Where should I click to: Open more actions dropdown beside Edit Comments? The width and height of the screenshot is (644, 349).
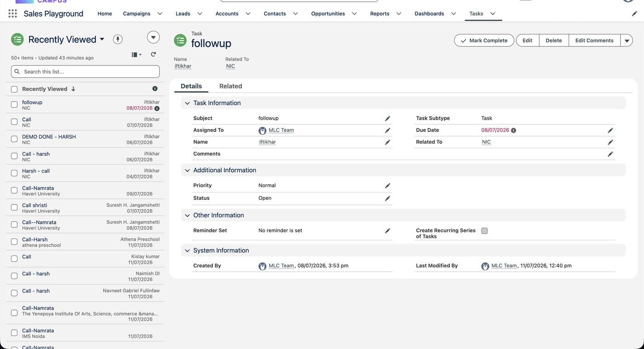pyautogui.click(x=627, y=41)
